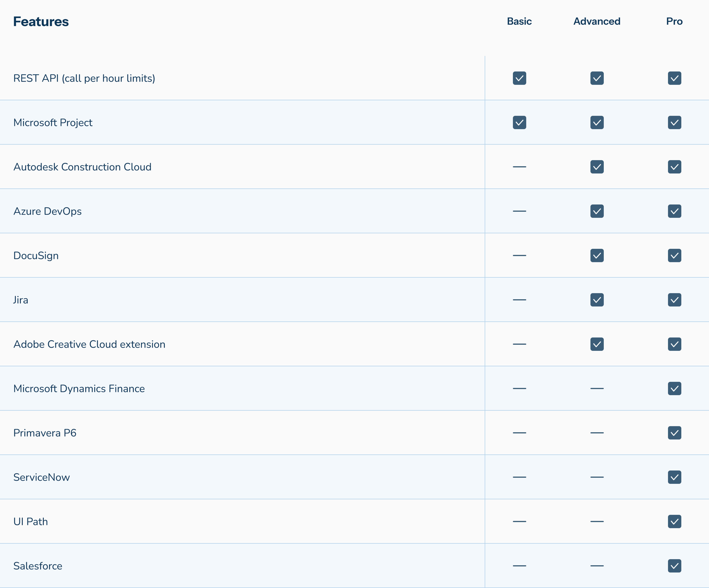Select the Pro checkmark for DocuSign
Viewport: 709px width, 588px height.
pos(675,255)
